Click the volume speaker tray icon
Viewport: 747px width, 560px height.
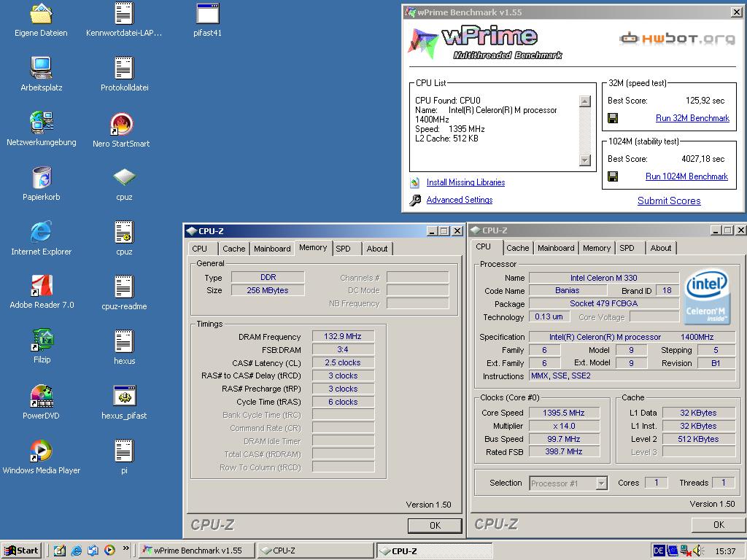[x=698, y=551]
